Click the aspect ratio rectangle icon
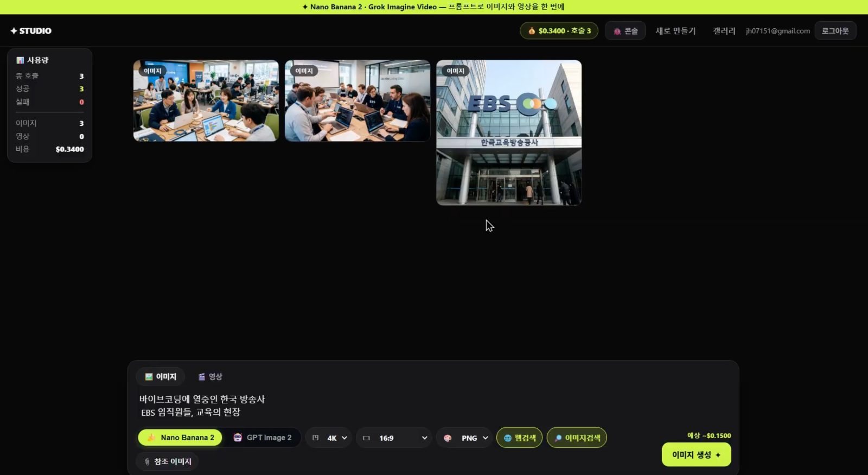This screenshot has width=868, height=475. [x=366, y=438]
